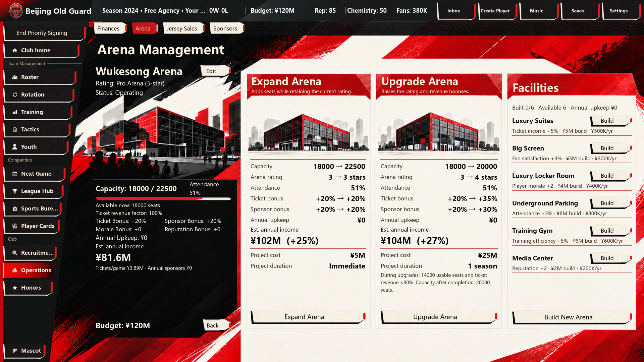The image size is (644, 362).
Task: Start the Upgrade Arena project
Action: (x=439, y=317)
